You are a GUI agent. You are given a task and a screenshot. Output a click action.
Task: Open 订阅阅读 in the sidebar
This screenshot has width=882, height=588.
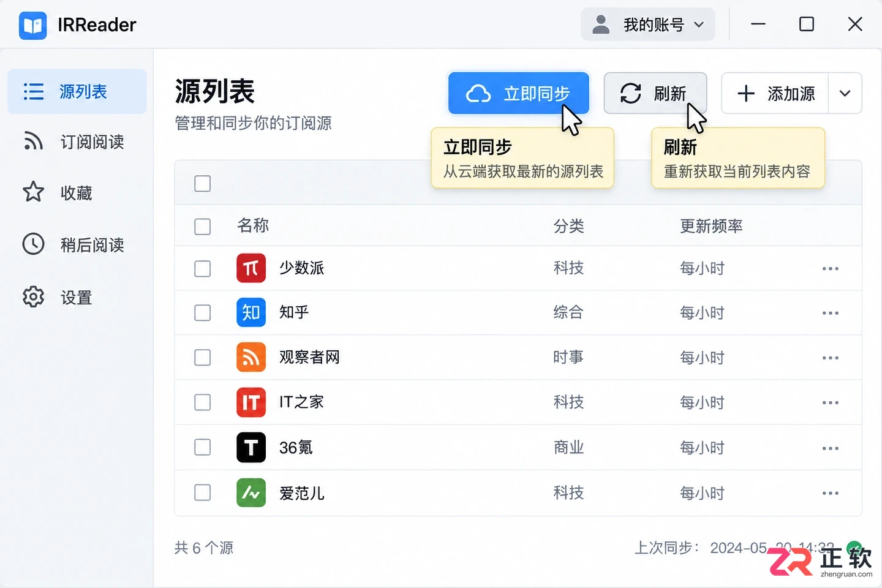click(x=77, y=141)
